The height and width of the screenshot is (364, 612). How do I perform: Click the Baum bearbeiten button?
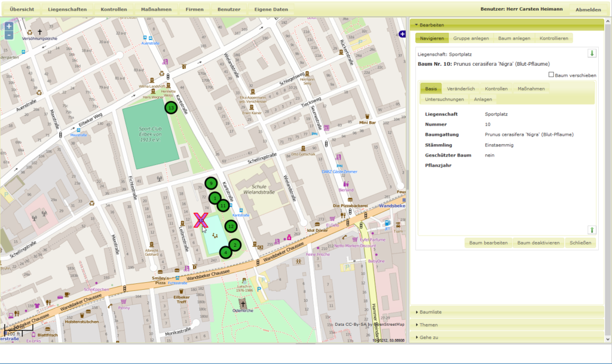(x=488, y=243)
